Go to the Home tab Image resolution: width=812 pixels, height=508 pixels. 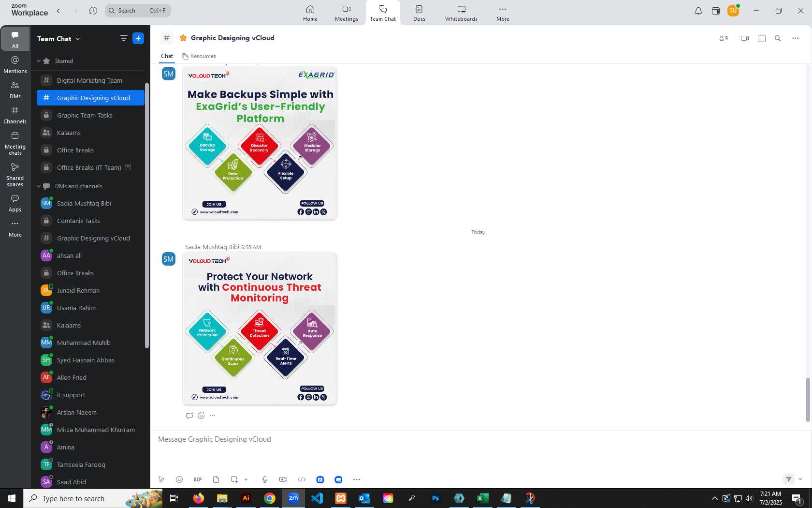[310, 13]
